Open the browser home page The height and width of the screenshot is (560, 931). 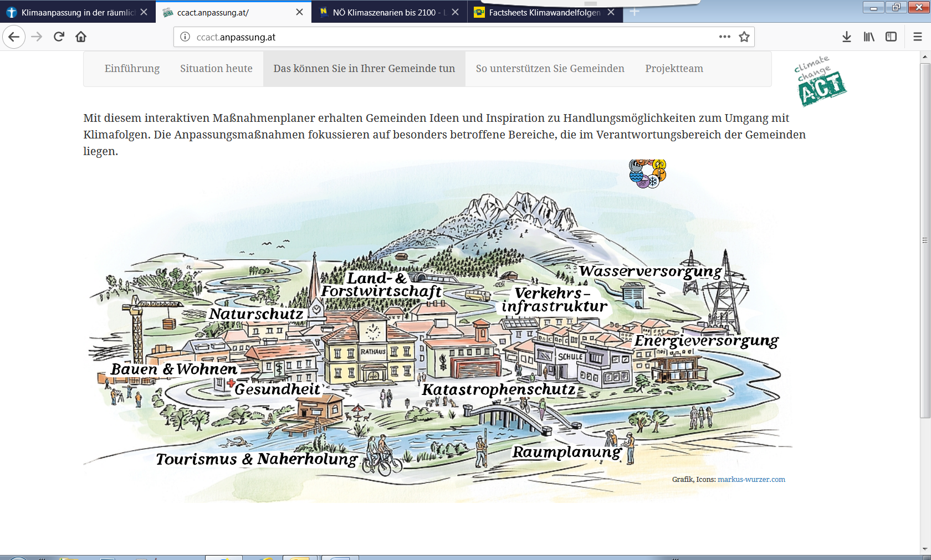coord(81,37)
